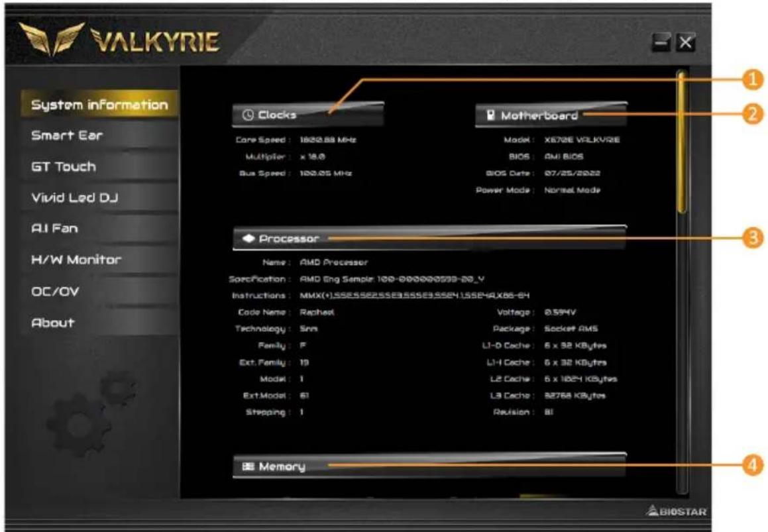Click the Code Name value Raphael

click(x=317, y=313)
